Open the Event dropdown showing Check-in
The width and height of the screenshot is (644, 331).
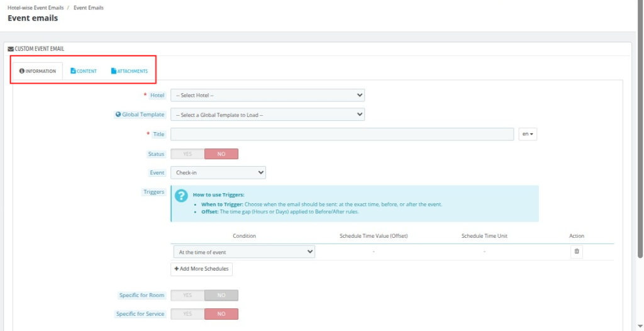point(218,172)
